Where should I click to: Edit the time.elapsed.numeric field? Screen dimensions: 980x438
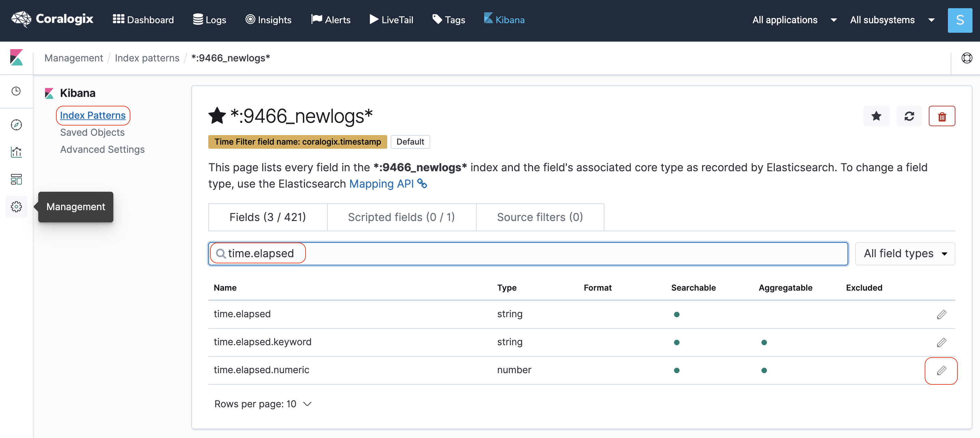[941, 370]
